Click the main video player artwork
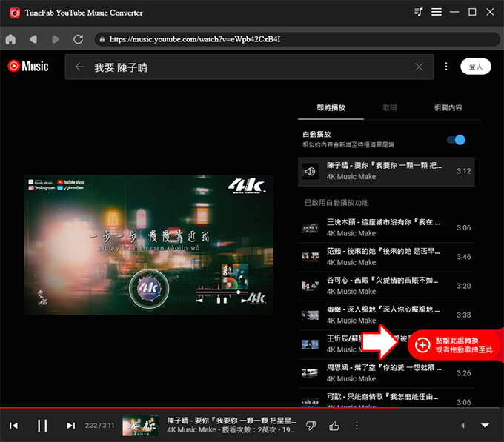 point(148,245)
